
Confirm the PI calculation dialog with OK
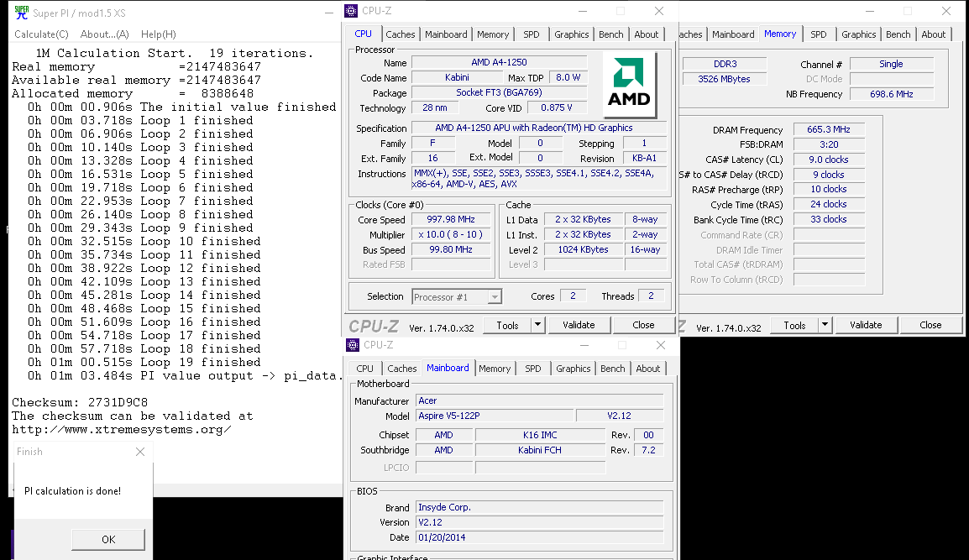click(x=108, y=540)
